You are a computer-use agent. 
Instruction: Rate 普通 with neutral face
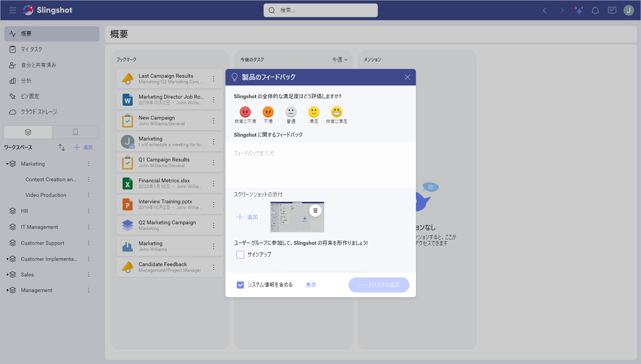[291, 112]
